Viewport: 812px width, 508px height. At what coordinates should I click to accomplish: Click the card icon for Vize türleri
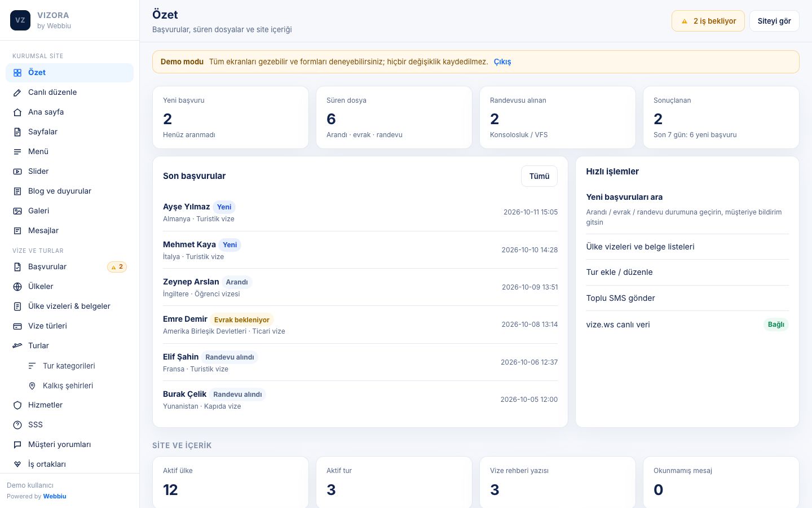(x=17, y=326)
